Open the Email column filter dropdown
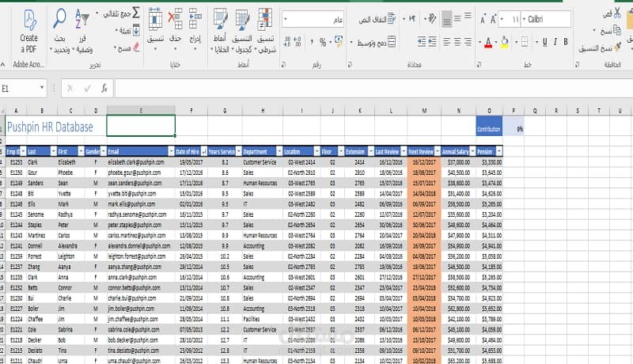 171,151
